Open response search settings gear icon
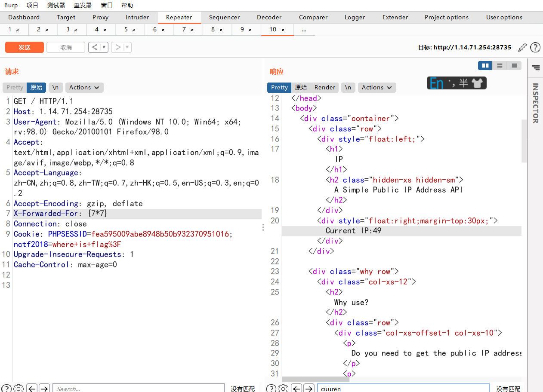The image size is (543, 392). point(283,388)
